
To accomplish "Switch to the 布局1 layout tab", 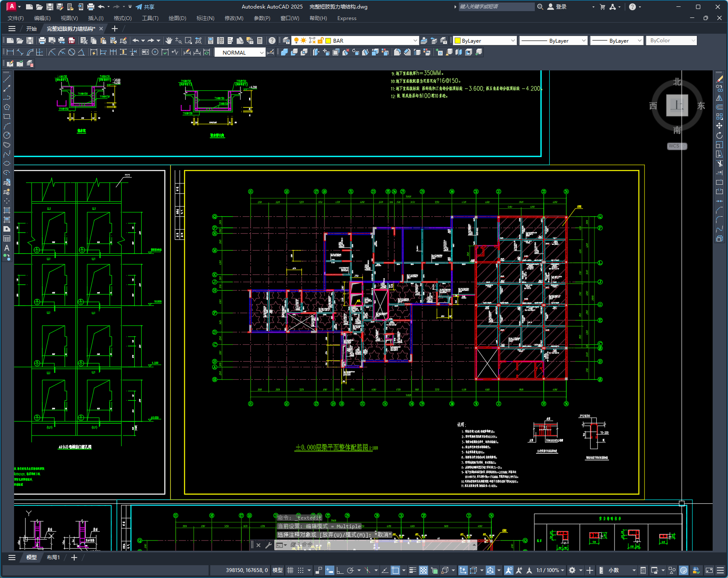I will 53,558.
